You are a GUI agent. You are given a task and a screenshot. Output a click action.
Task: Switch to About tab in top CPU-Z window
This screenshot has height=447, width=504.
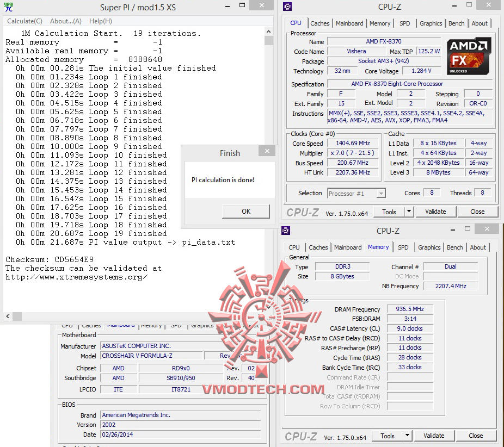click(x=480, y=23)
